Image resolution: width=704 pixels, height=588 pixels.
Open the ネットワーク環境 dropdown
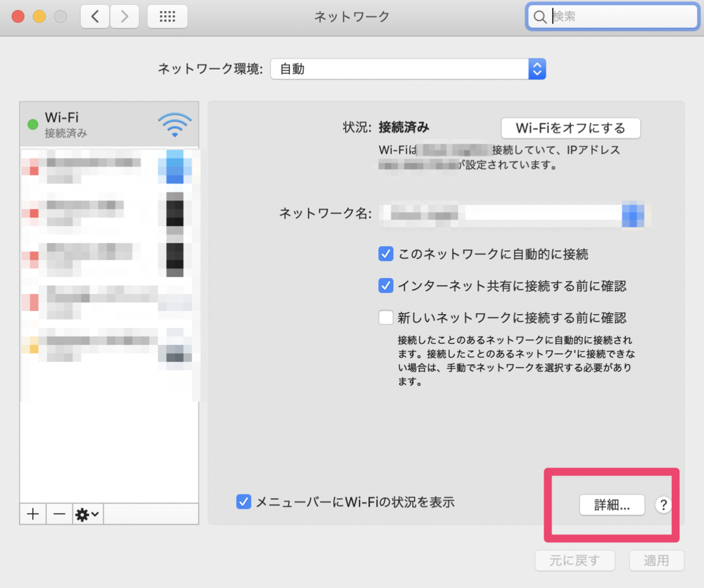pyautogui.click(x=408, y=69)
